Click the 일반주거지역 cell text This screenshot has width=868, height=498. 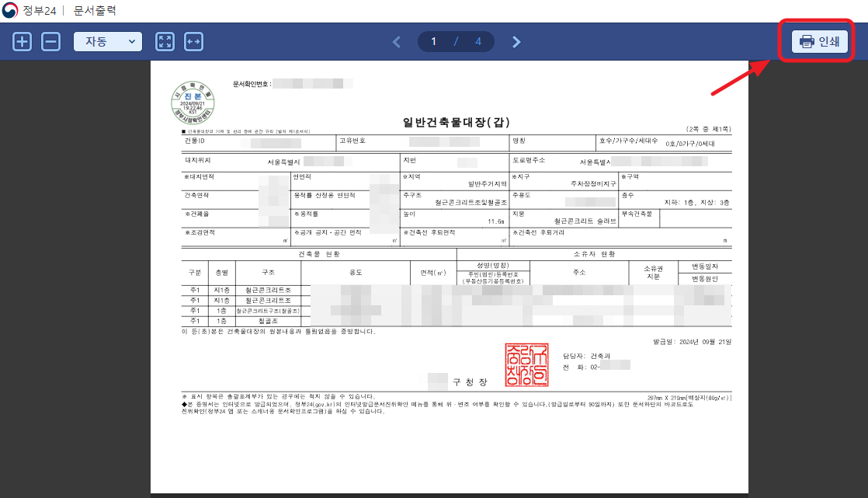click(x=487, y=184)
